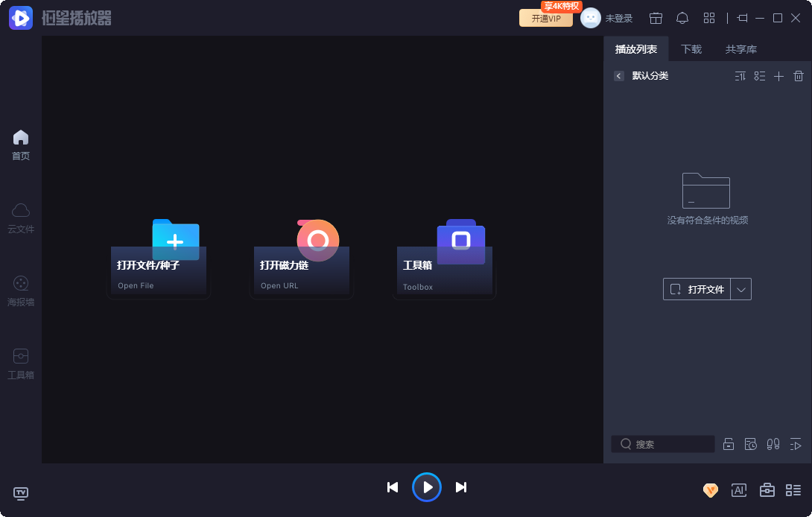Switch to the 下载 tab
The width and height of the screenshot is (812, 517).
691,49
